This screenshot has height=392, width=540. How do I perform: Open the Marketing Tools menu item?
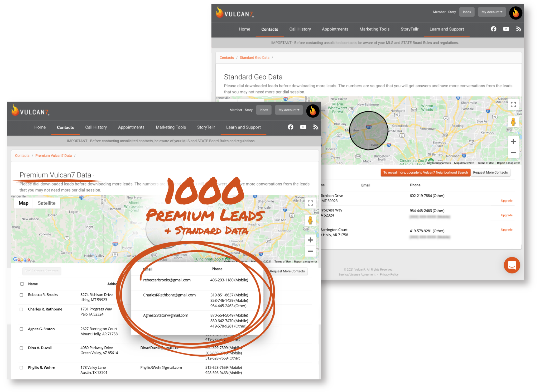tap(171, 127)
